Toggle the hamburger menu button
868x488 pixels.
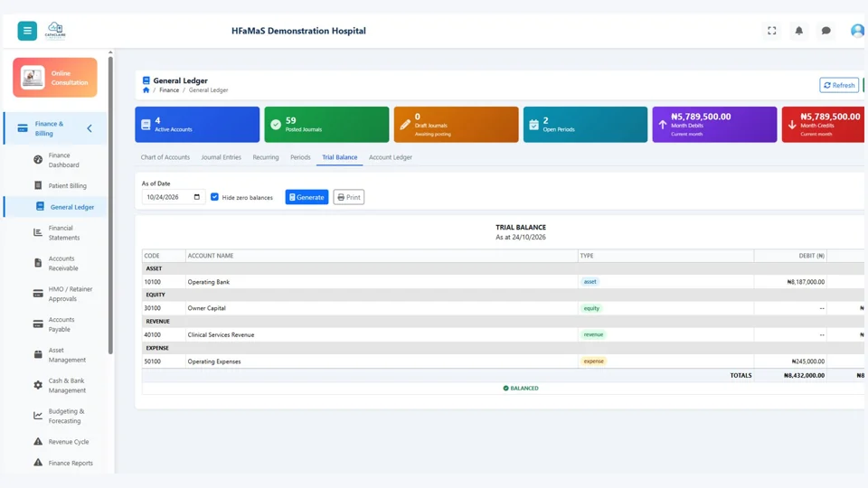[x=27, y=31]
